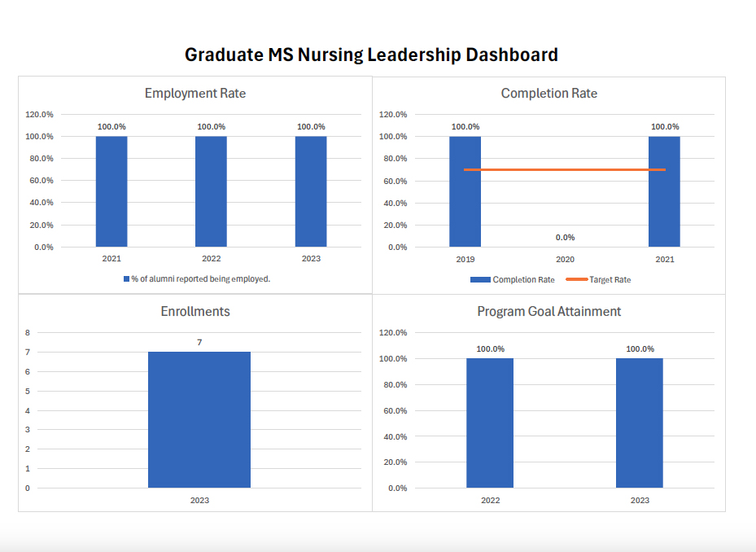Select the 2022 Program Goal Attainment bar
The height and width of the screenshot is (552, 756).
coord(490,423)
